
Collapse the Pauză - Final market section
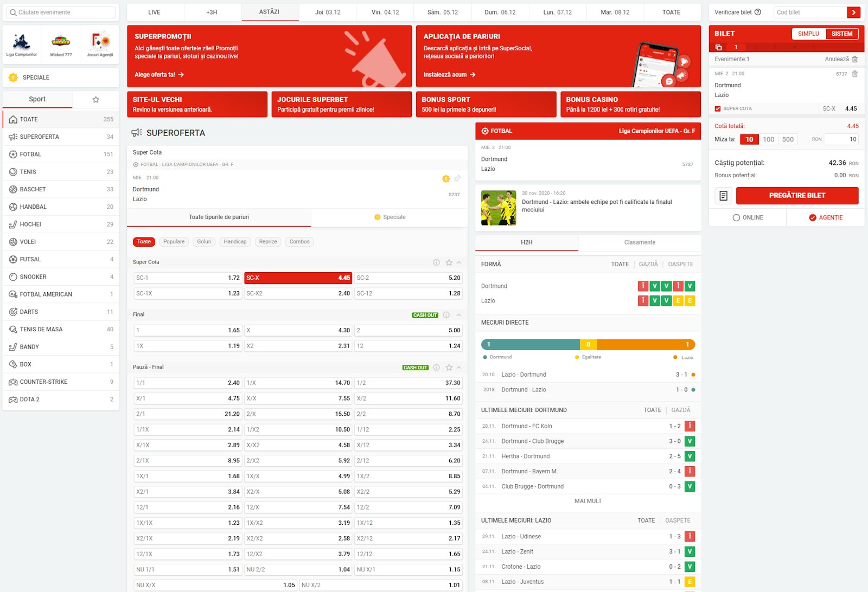[459, 368]
